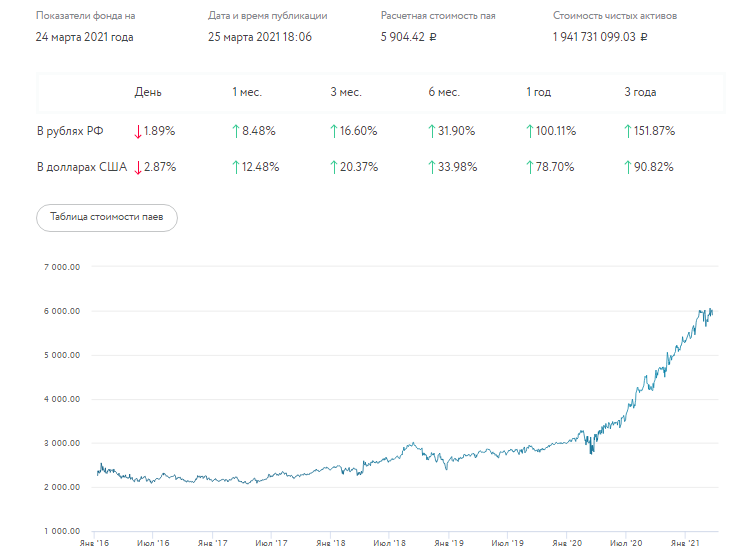Open the Таблица стоимости паев button
Viewport: 748px width, 559px height.
pos(107,218)
